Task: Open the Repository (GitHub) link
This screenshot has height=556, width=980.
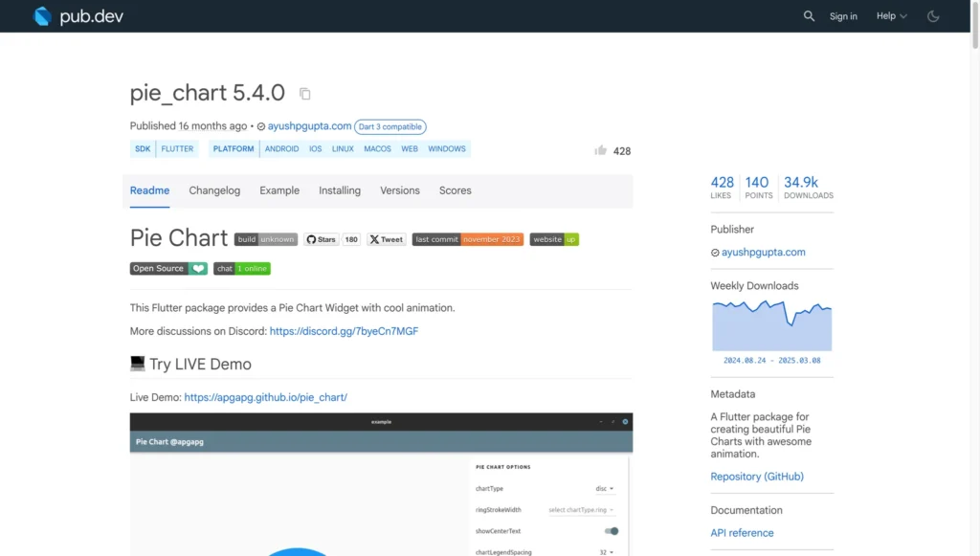Action: (x=757, y=477)
